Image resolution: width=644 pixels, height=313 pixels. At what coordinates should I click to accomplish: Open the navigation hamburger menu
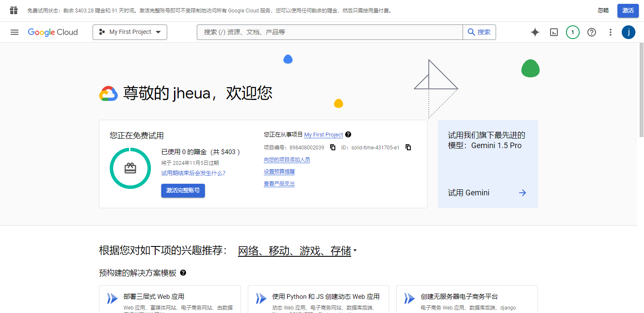[x=14, y=32]
